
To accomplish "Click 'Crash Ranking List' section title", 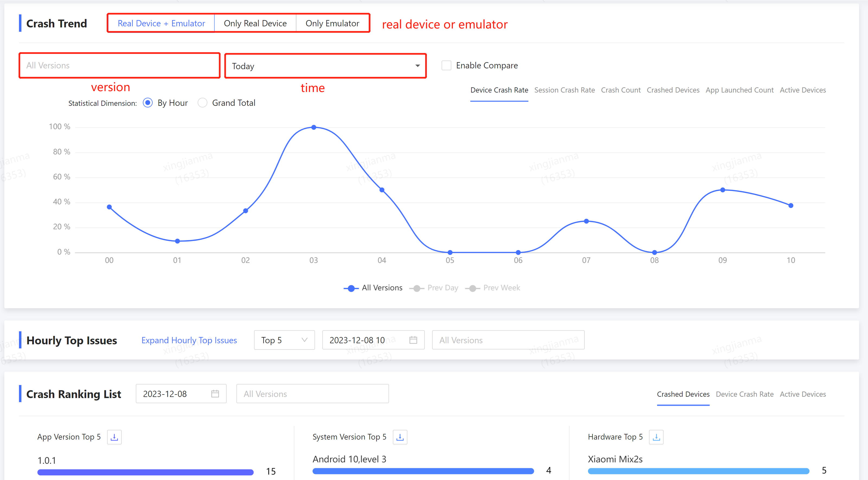I will click(x=73, y=394).
